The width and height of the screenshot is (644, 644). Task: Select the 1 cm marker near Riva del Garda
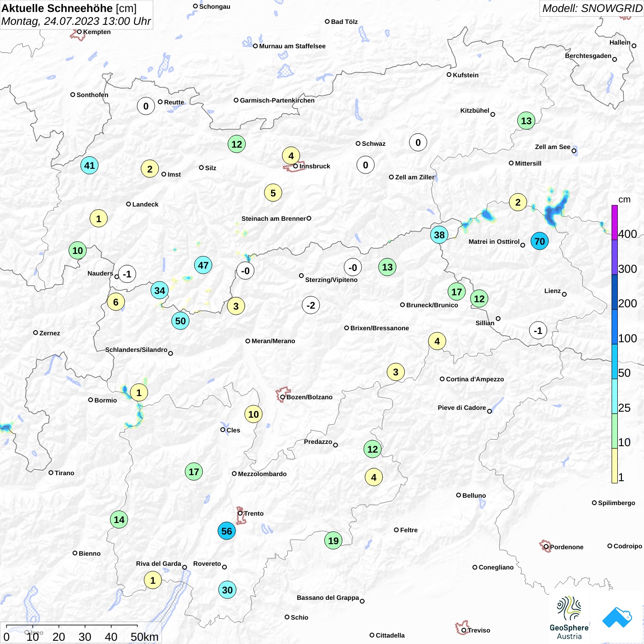153,580
